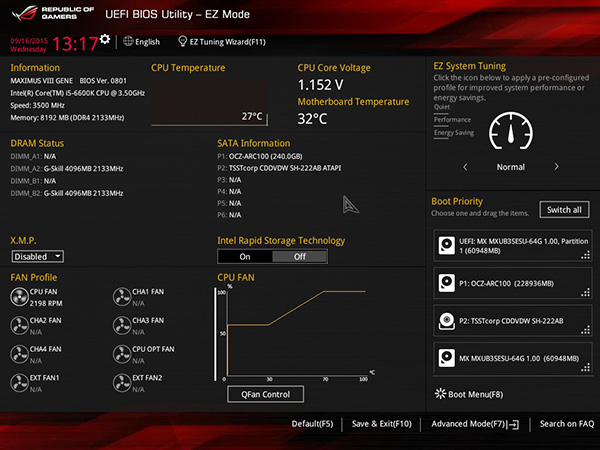Click the CPU Temperature graph
Image resolution: width=600 pixels, height=450 pixels.
(209, 103)
